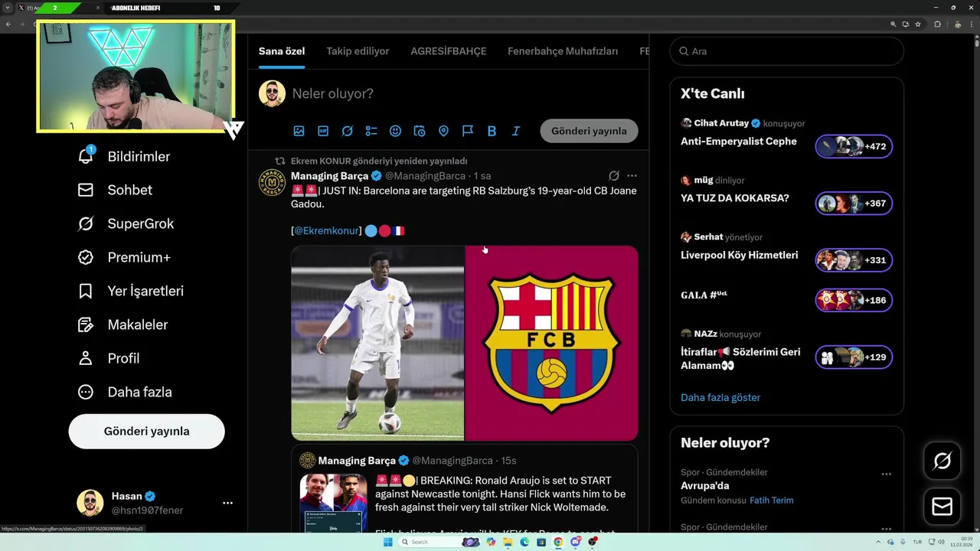Click the grey Gönderi yayınla composer button
This screenshot has height=551, width=980.
[x=589, y=131]
